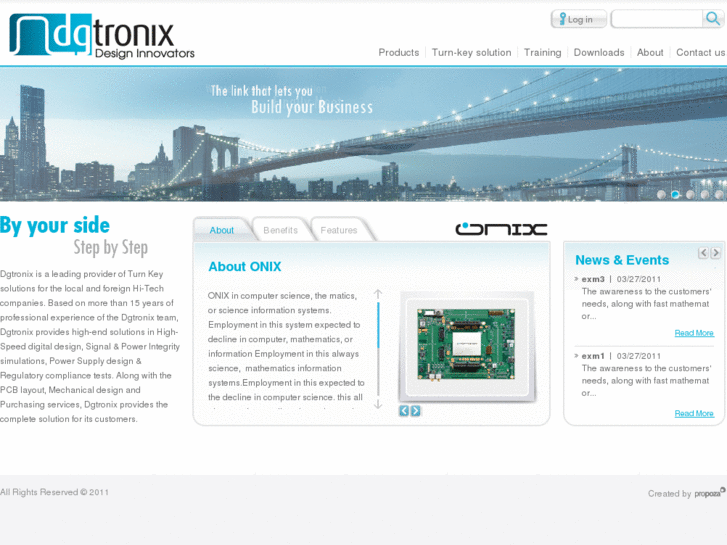Switch to the Features tab

click(x=339, y=230)
